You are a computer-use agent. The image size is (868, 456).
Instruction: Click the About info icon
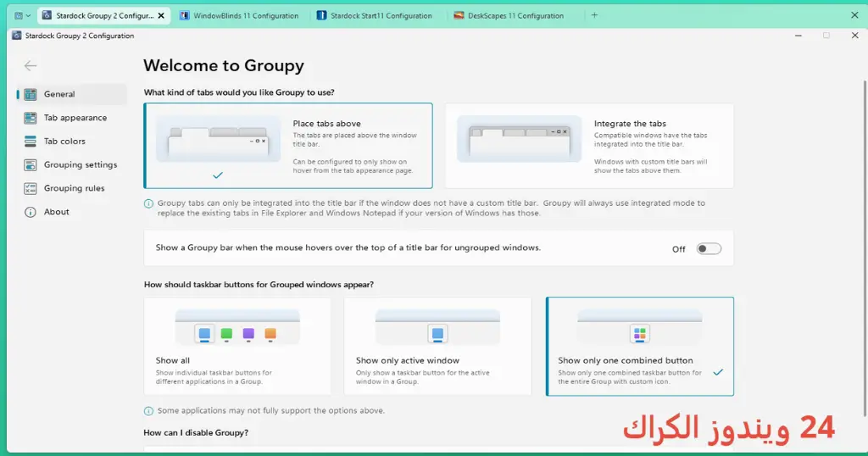point(30,212)
